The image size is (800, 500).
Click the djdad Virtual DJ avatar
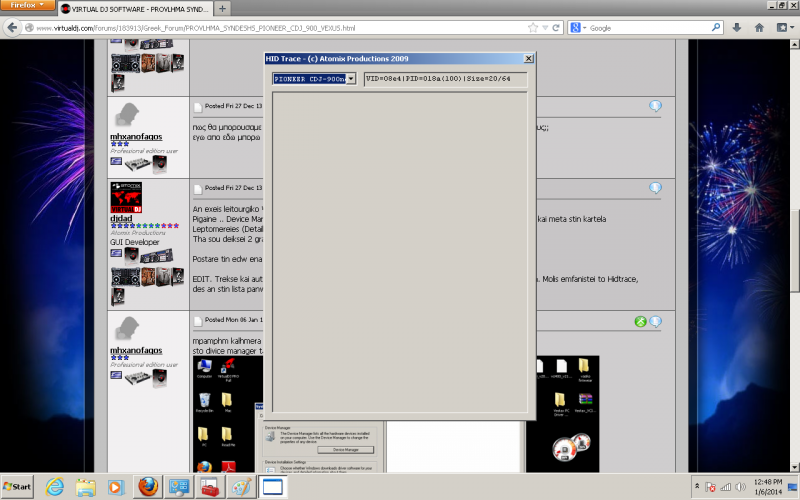pyautogui.click(x=126, y=197)
